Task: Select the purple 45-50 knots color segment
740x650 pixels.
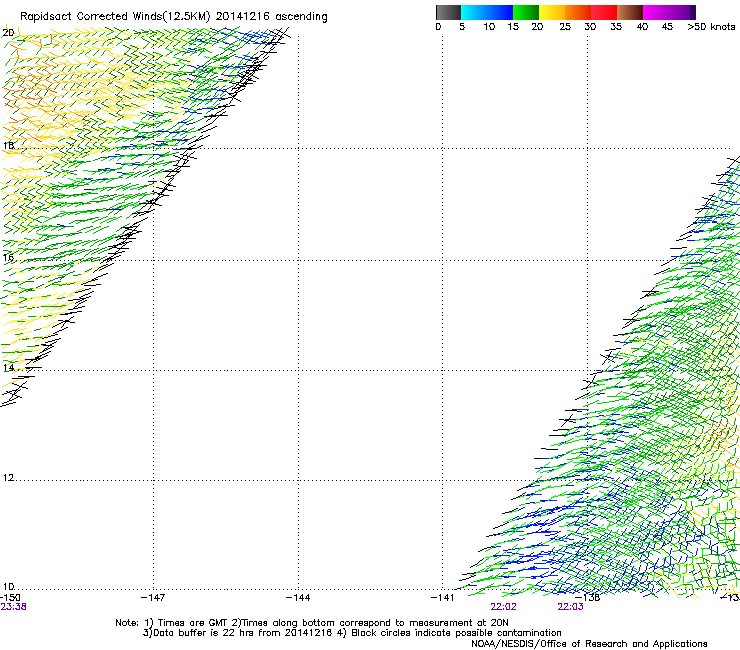Action: [x=682, y=12]
